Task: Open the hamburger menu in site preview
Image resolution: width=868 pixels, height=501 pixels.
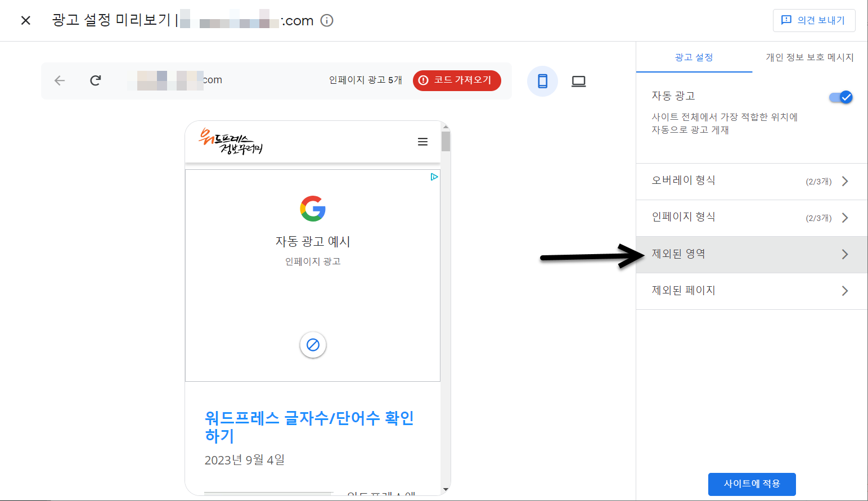Action: click(x=423, y=142)
